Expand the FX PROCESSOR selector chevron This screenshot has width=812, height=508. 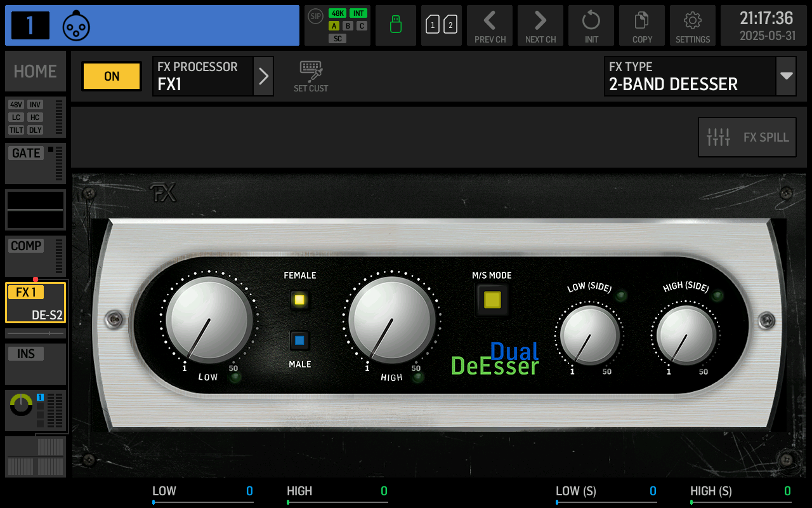click(263, 76)
